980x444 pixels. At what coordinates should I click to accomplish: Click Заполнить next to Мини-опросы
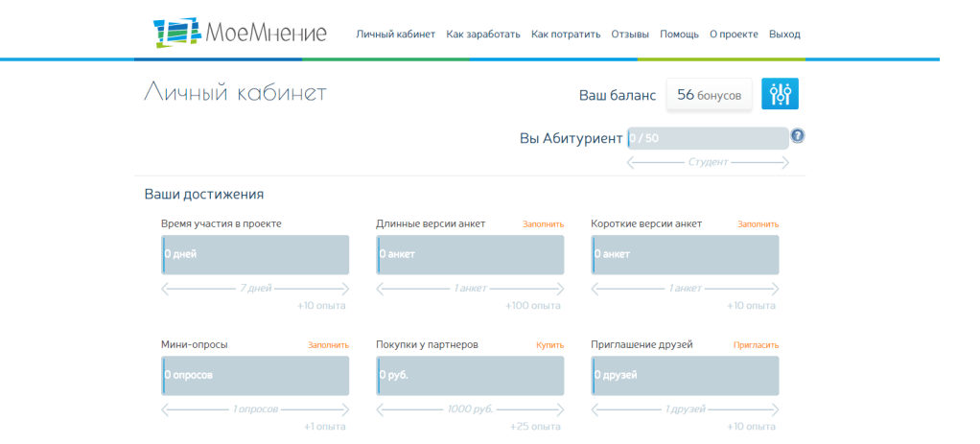pyautogui.click(x=328, y=345)
